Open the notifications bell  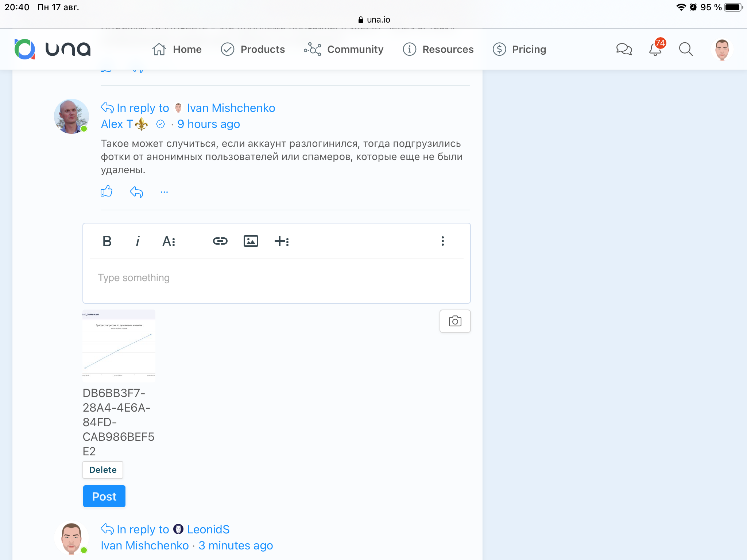[x=655, y=49]
